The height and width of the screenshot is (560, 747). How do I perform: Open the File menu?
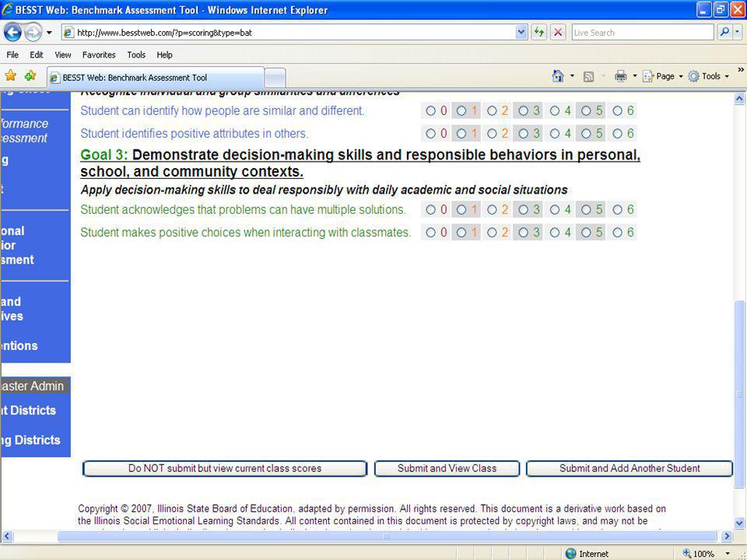pos(12,54)
